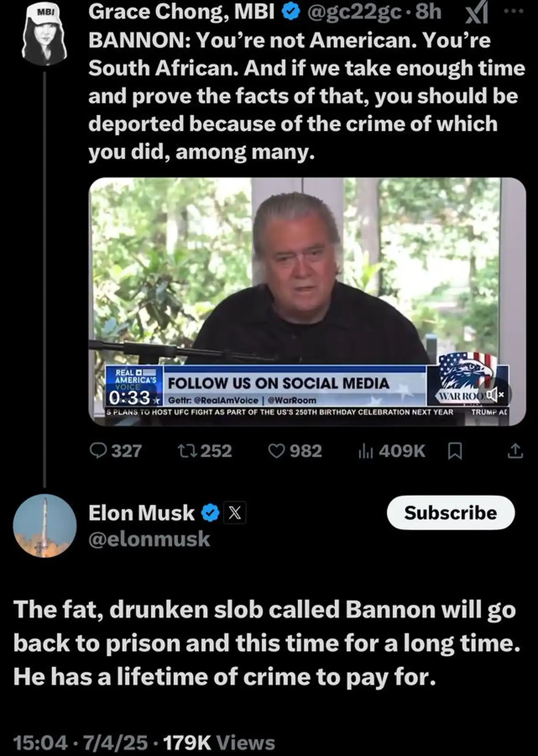The image size is (538, 756).
Task: Click Grace Chong's blue verified checkmark
Action: pos(291,12)
